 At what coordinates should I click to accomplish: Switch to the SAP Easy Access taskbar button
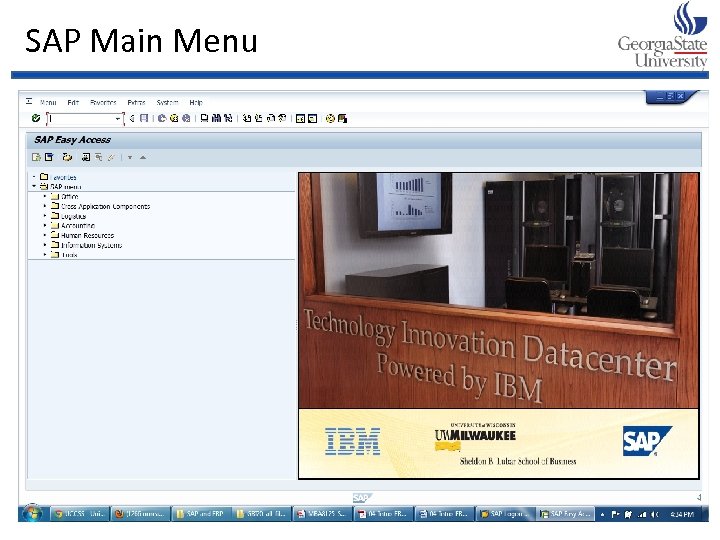[566, 513]
